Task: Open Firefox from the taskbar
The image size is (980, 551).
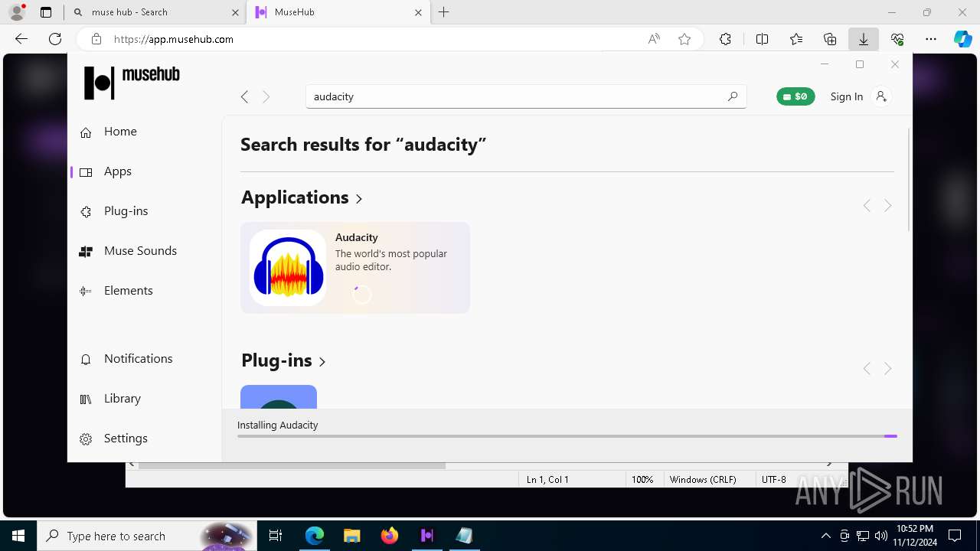Action: click(x=390, y=536)
